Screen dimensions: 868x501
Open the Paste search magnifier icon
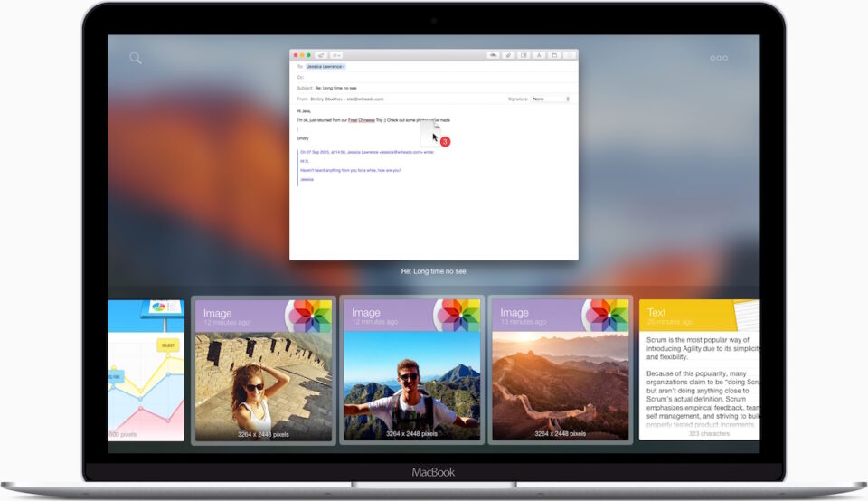pyautogui.click(x=136, y=58)
